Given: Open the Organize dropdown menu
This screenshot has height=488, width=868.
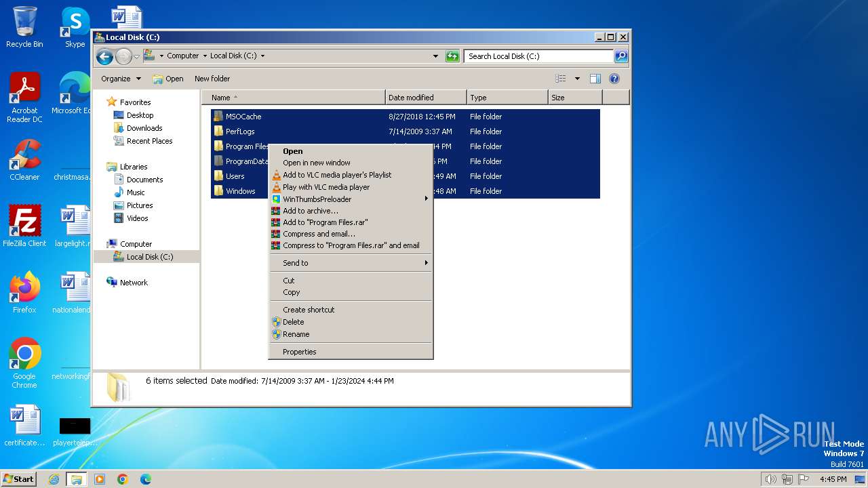Looking at the screenshot, I should tap(121, 79).
